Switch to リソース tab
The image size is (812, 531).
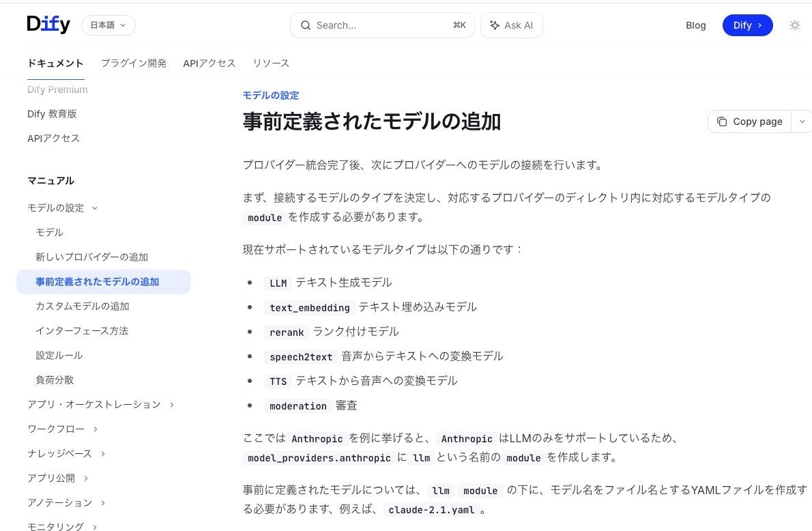coord(271,63)
